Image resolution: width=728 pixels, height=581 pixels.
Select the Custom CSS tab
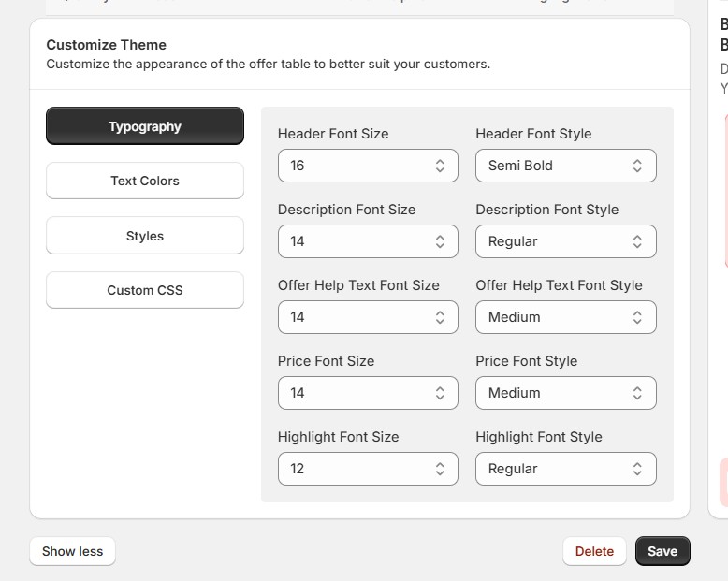coord(145,290)
